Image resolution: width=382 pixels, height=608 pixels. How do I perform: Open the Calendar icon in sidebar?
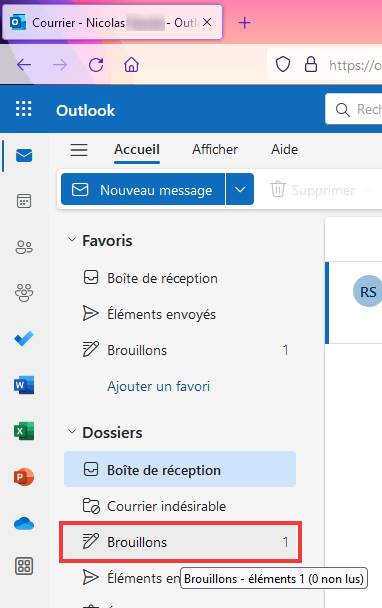click(24, 201)
